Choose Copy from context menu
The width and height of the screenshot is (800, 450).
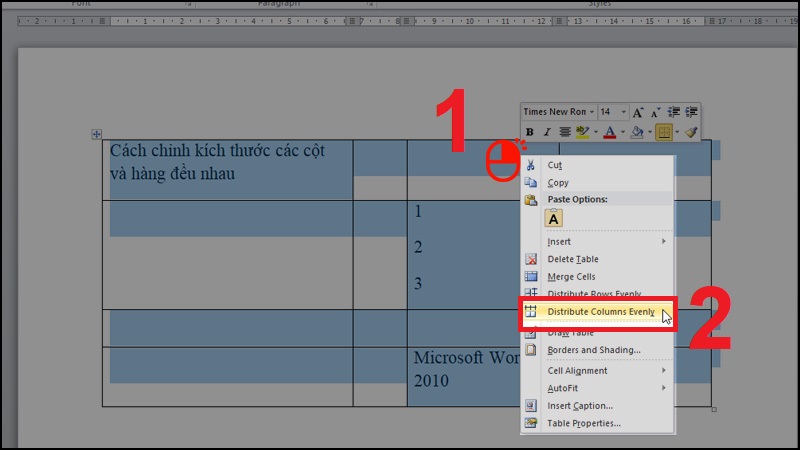[x=598, y=182]
